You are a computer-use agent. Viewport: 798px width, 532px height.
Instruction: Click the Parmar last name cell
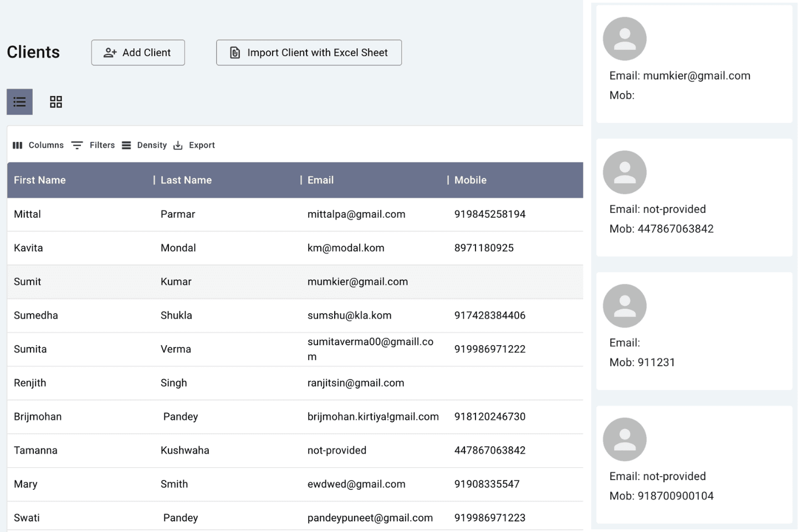(x=178, y=214)
